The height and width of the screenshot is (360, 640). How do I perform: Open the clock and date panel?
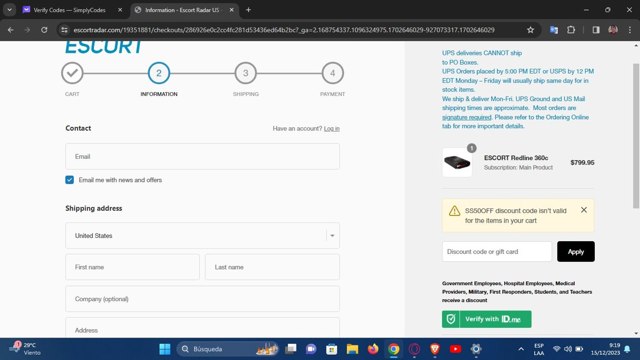(605, 349)
